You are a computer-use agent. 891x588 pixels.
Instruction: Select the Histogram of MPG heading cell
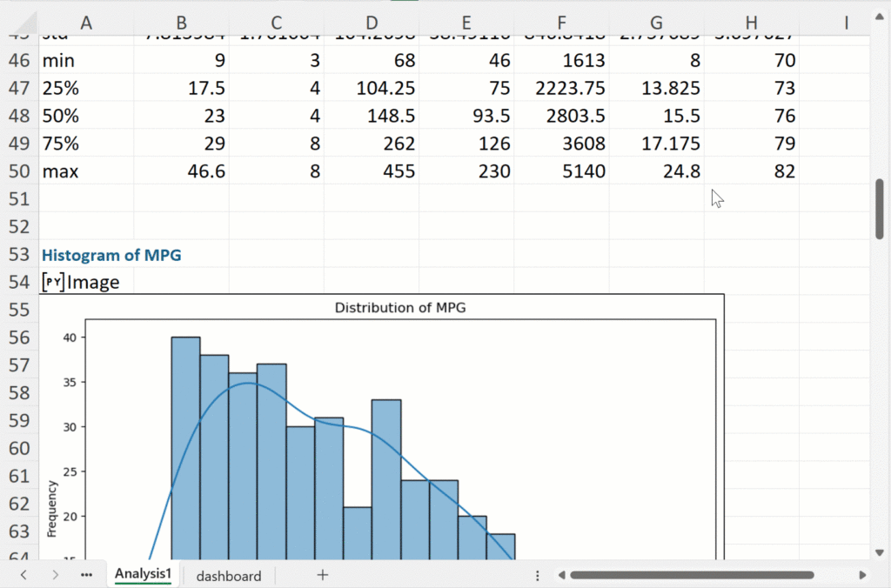point(111,255)
